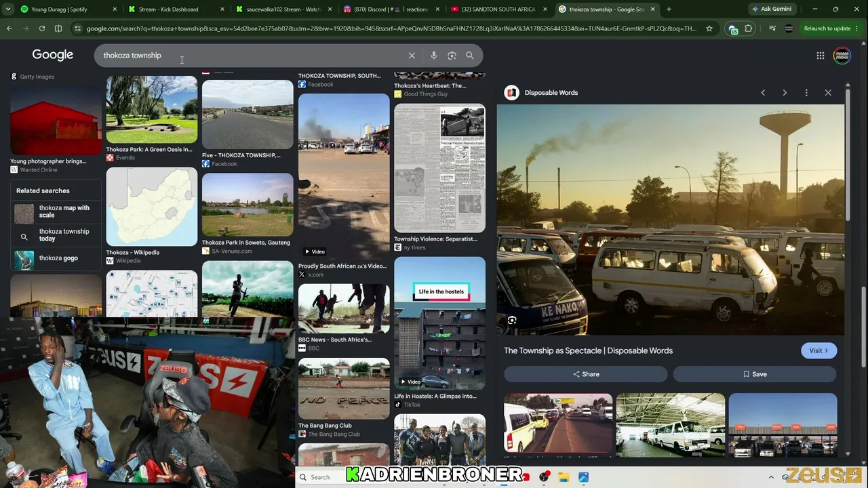The image size is (868, 488).
Task: Click the google.com address bar URL
Action: coord(392,28)
